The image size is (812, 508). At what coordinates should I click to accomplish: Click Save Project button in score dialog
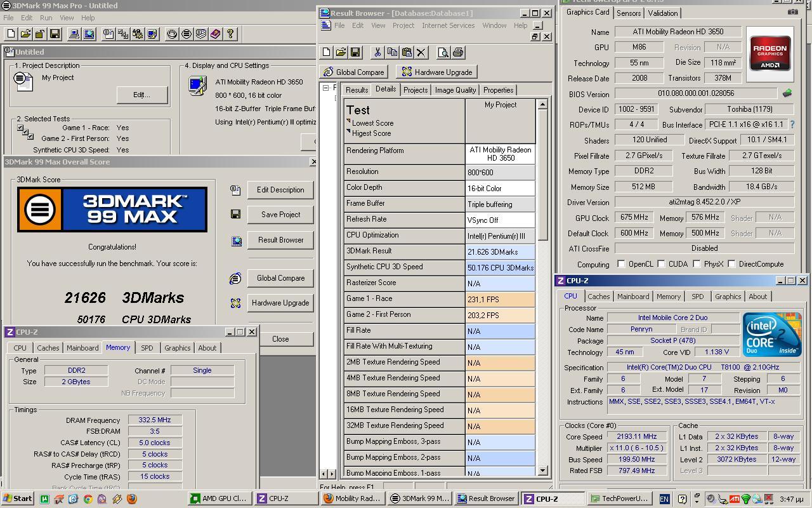pyautogui.click(x=280, y=215)
